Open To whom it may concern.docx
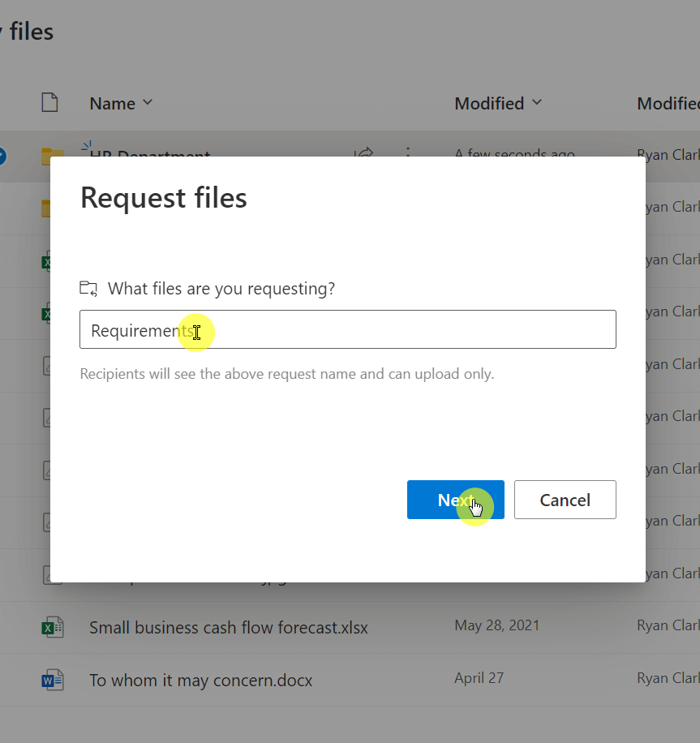The height and width of the screenshot is (743, 700). pyautogui.click(x=201, y=680)
